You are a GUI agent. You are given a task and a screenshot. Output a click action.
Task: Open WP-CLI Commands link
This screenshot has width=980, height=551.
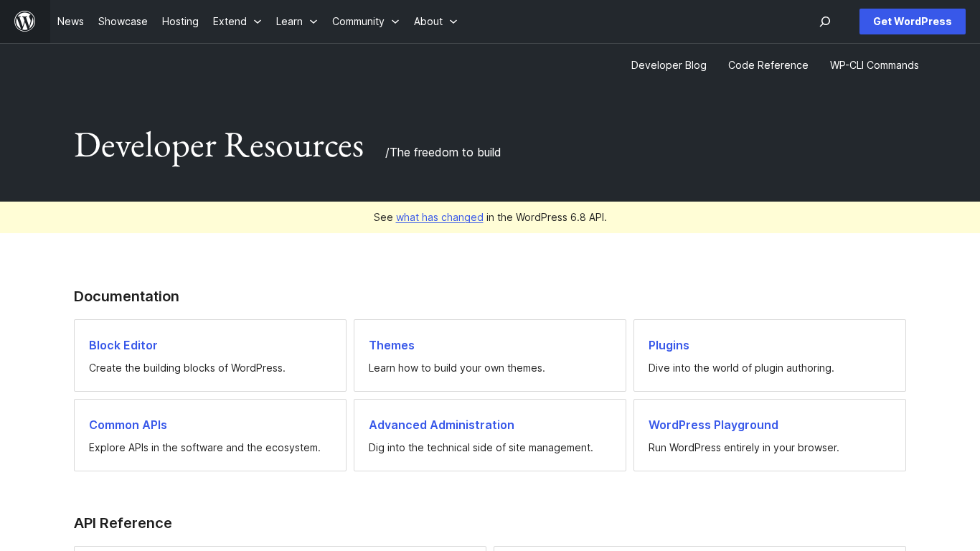pos(874,65)
